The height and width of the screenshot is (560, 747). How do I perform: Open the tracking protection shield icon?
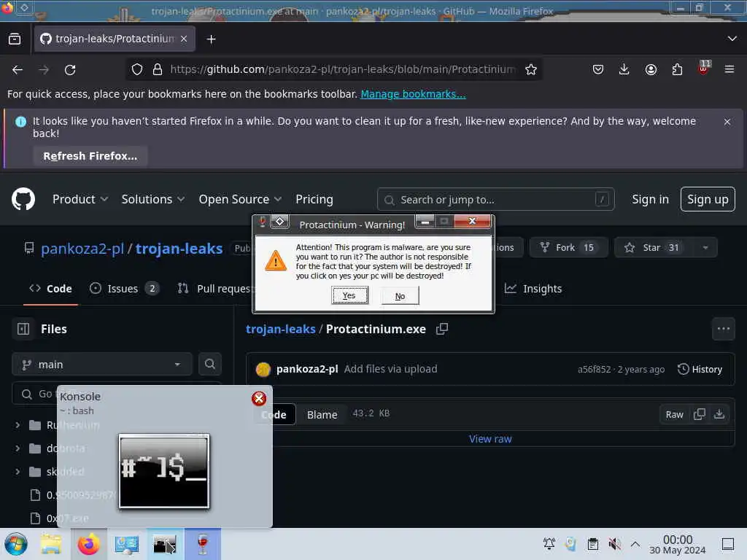point(137,69)
